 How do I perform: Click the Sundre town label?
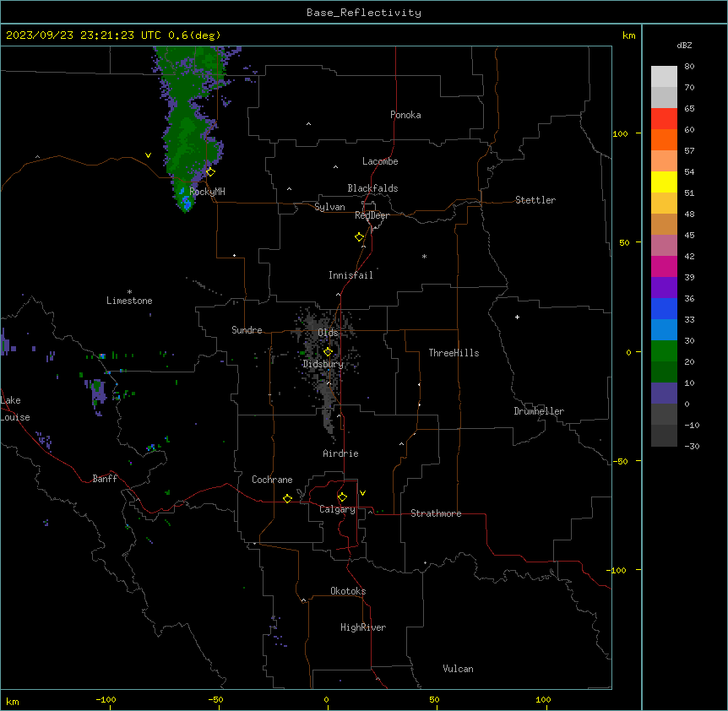247,330
